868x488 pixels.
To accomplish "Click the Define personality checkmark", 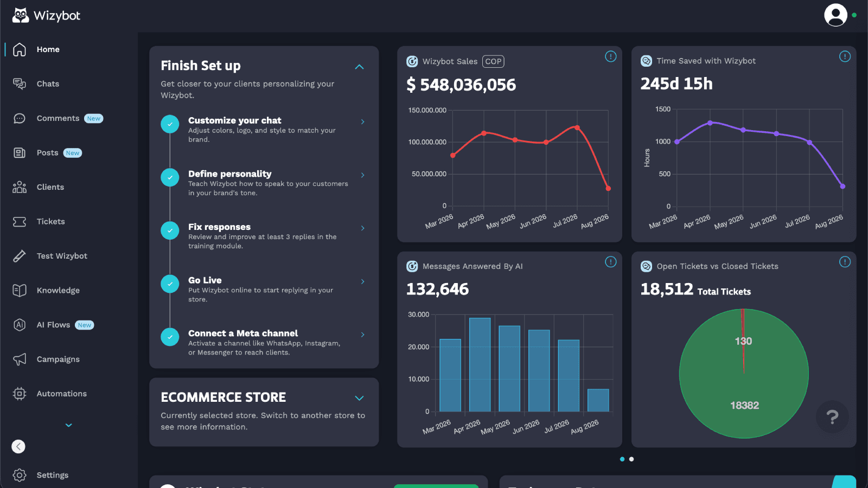I will (170, 177).
